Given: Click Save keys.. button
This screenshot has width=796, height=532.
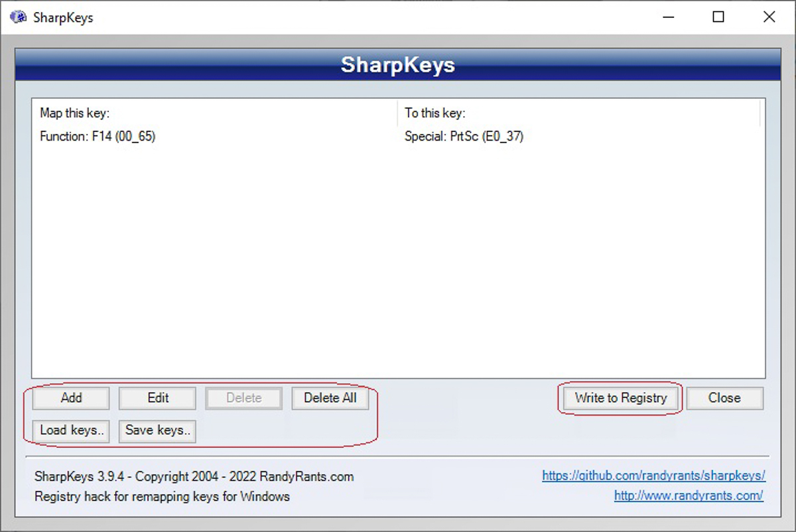Looking at the screenshot, I should click(158, 431).
